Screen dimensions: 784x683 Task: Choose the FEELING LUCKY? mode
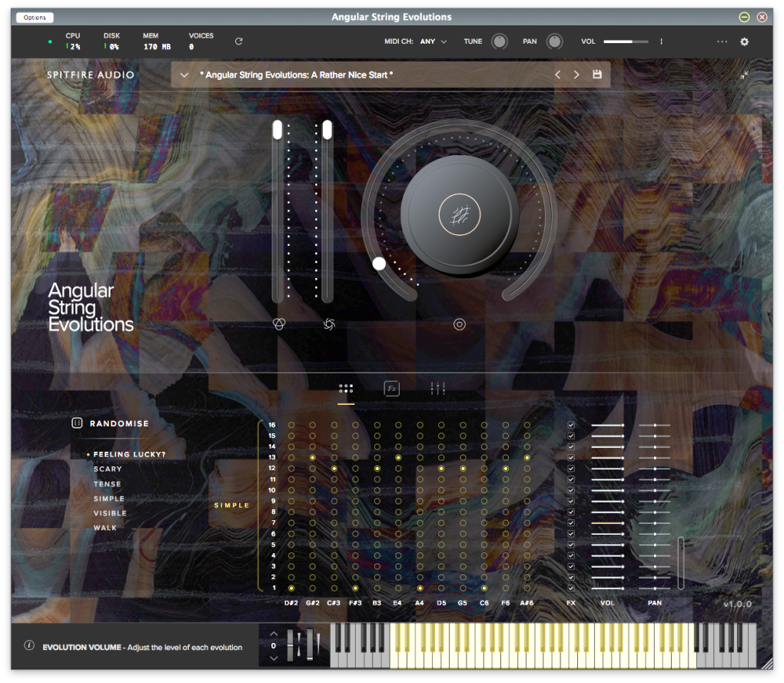129,454
